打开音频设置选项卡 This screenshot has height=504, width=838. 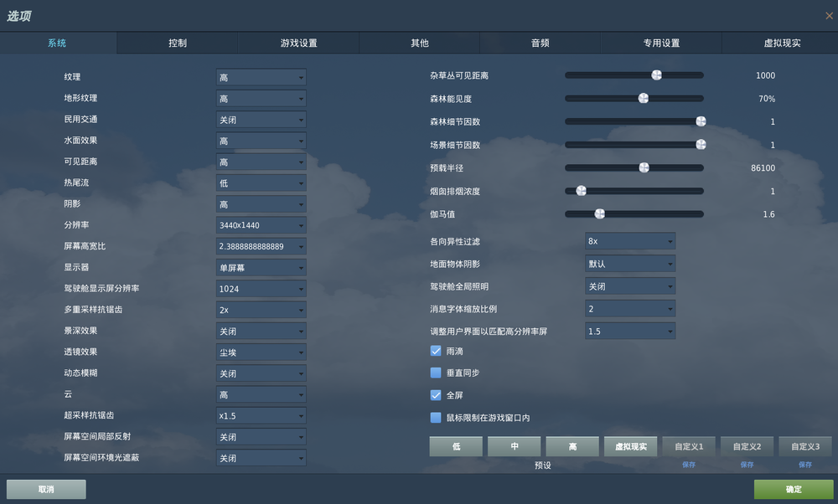tap(540, 42)
